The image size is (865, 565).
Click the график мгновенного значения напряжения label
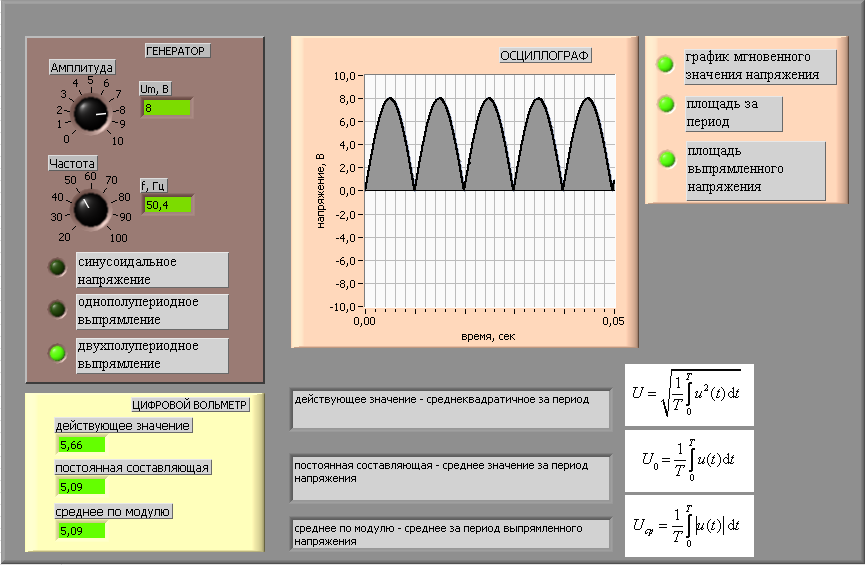pyautogui.click(x=761, y=66)
